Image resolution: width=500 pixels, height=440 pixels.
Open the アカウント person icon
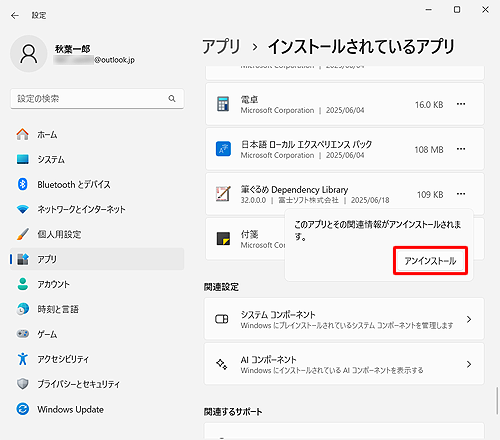[x=23, y=284]
